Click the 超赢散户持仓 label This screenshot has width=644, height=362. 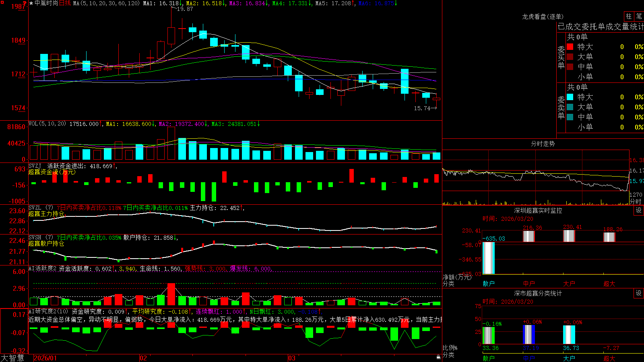46,244
